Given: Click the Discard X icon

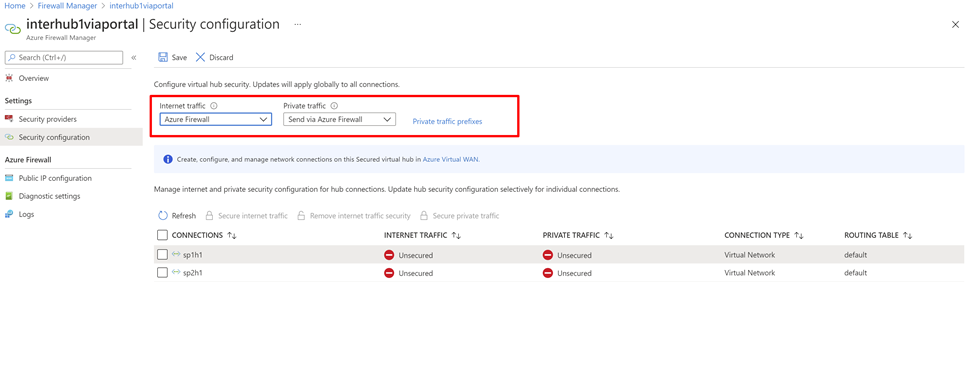Looking at the screenshot, I should (x=200, y=57).
